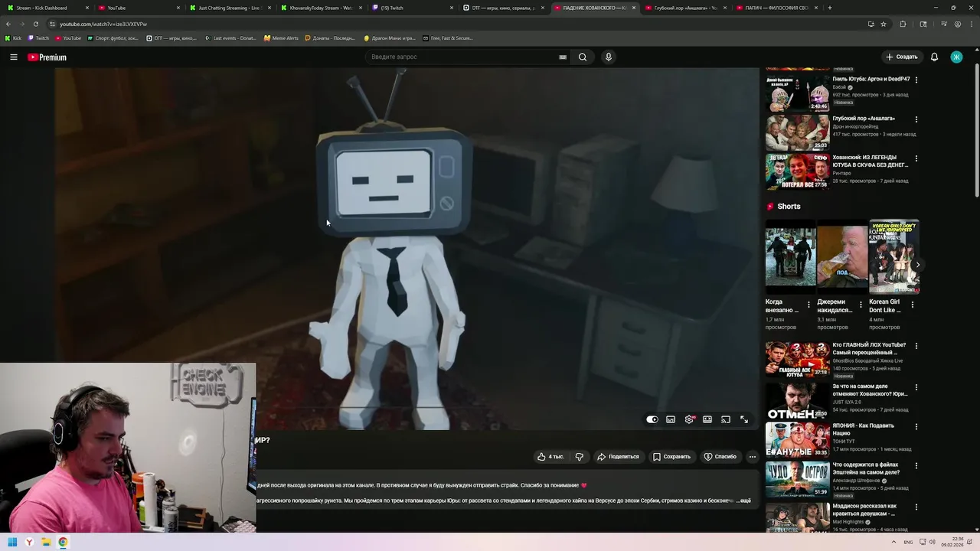The width and height of the screenshot is (980, 551).
Task: Like the video (4 тыс.)
Action: 550,457
